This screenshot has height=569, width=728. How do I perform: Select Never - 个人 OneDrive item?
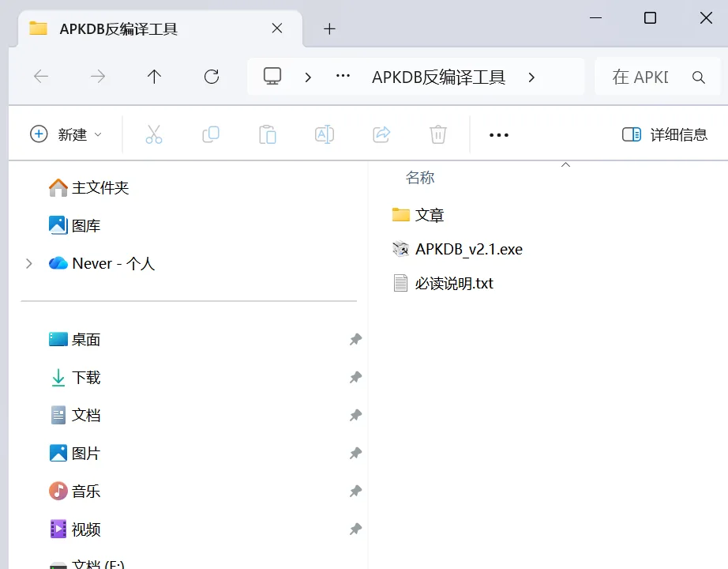point(102,264)
